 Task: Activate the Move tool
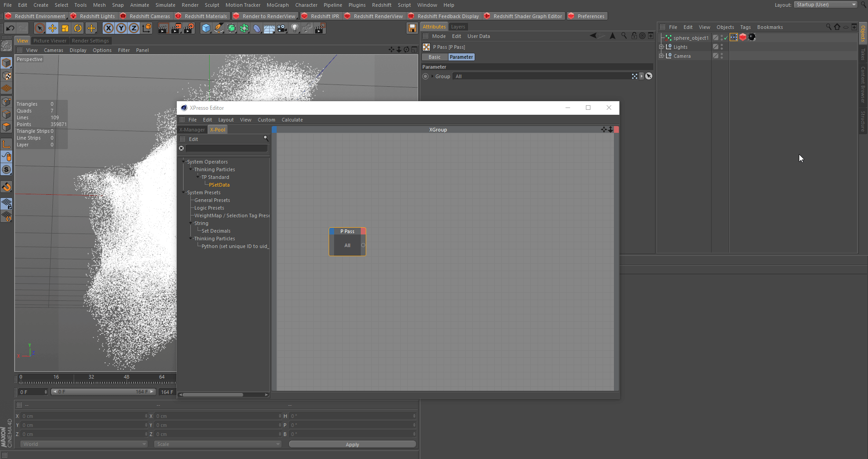pyautogui.click(x=52, y=28)
